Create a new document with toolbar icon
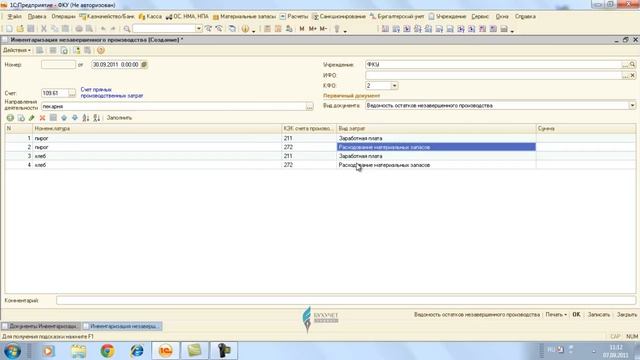 pyautogui.click(x=9, y=29)
